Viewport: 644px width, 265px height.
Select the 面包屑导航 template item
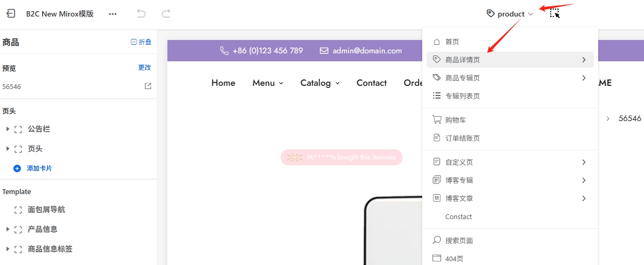coord(46,210)
